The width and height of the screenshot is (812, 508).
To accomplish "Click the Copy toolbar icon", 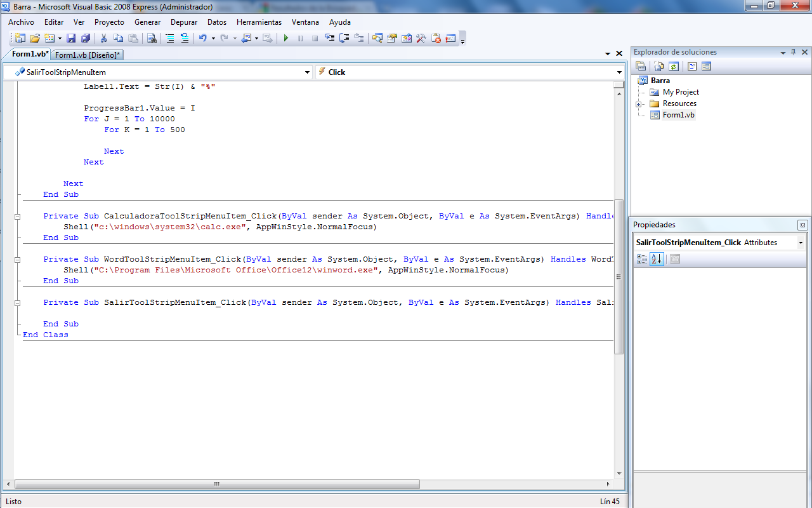I will coord(119,38).
